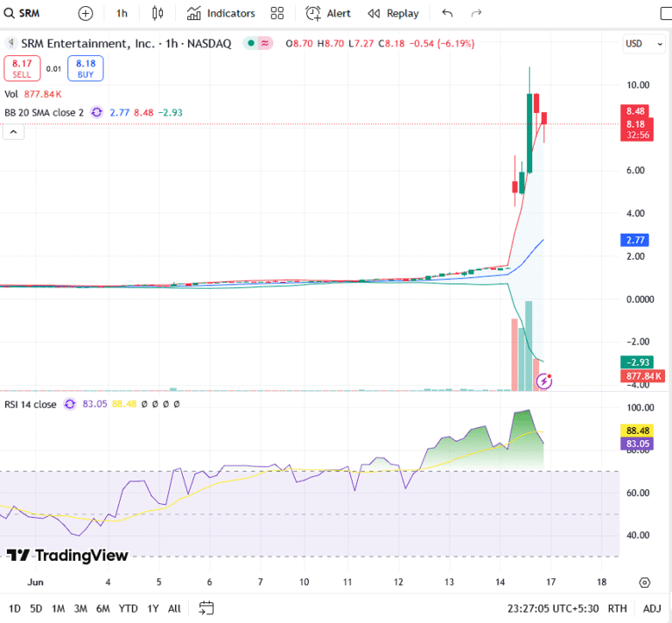Select the SRM Entertainment, Inc. title

tap(87, 44)
